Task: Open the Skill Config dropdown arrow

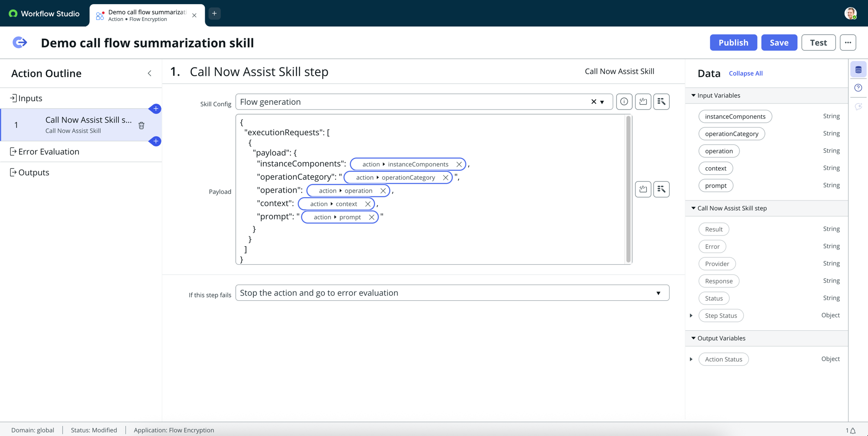Action: pos(602,102)
